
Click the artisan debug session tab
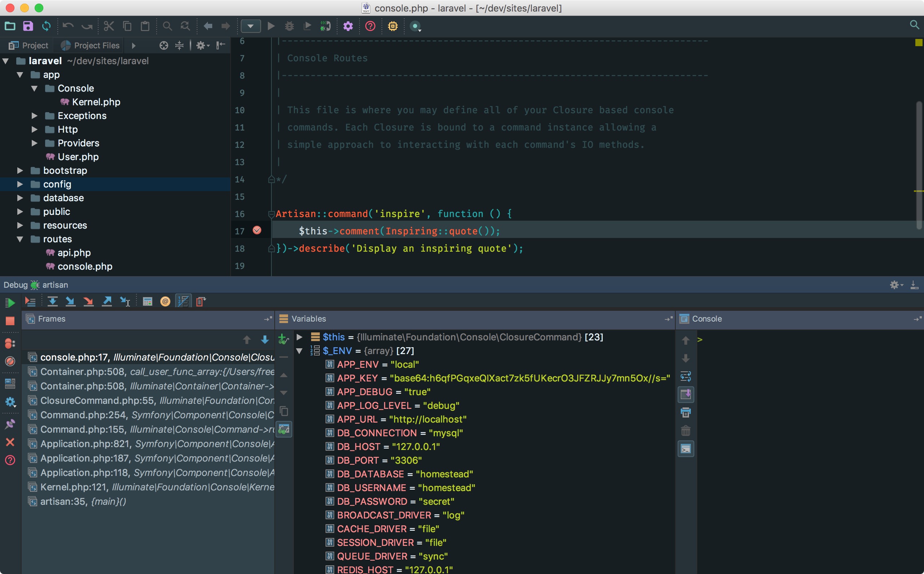(x=54, y=284)
